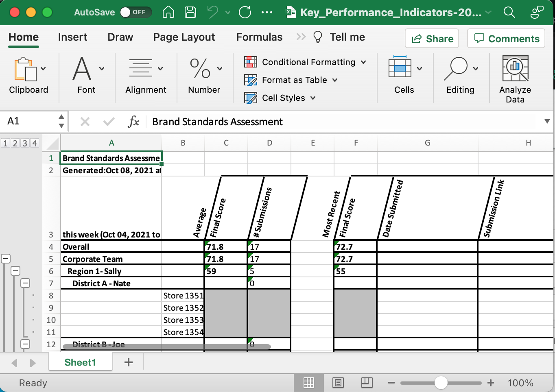Click the Redo/Refresh icon

pyautogui.click(x=245, y=12)
